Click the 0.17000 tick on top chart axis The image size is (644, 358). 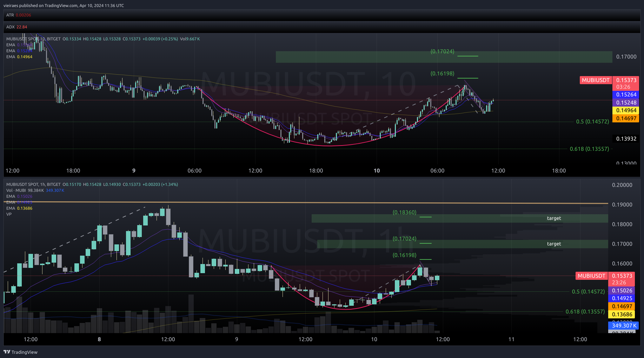[626, 57]
